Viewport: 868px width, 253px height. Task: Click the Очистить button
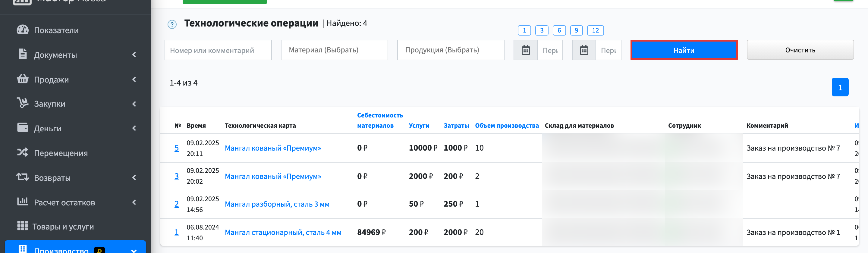pyautogui.click(x=800, y=50)
